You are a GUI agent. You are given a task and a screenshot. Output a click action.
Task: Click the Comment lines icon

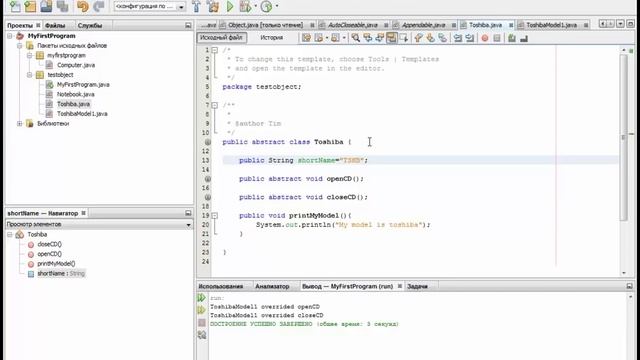coord(512,38)
